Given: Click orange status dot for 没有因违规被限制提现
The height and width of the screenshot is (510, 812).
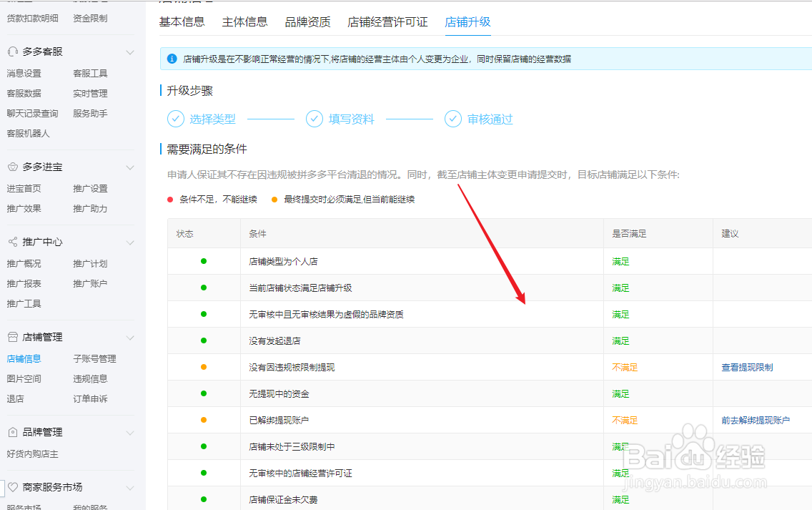Looking at the screenshot, I should pyautogui.click(x=204, y=367).
